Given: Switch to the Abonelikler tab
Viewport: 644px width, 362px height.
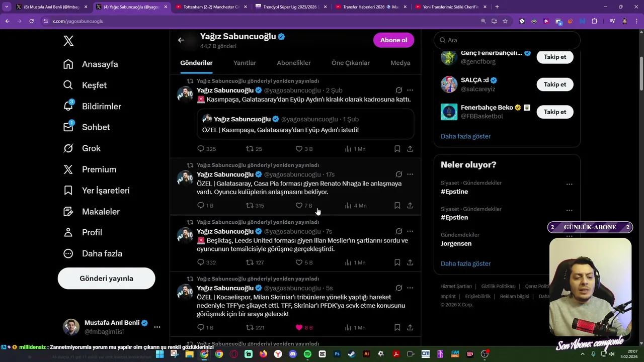Looking at the screenshot, I should 294,63.
